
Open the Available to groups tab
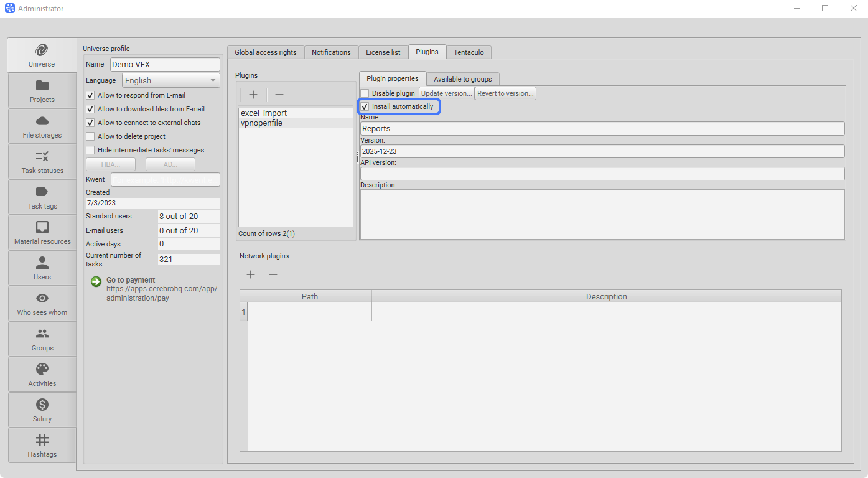click(462, 79)
